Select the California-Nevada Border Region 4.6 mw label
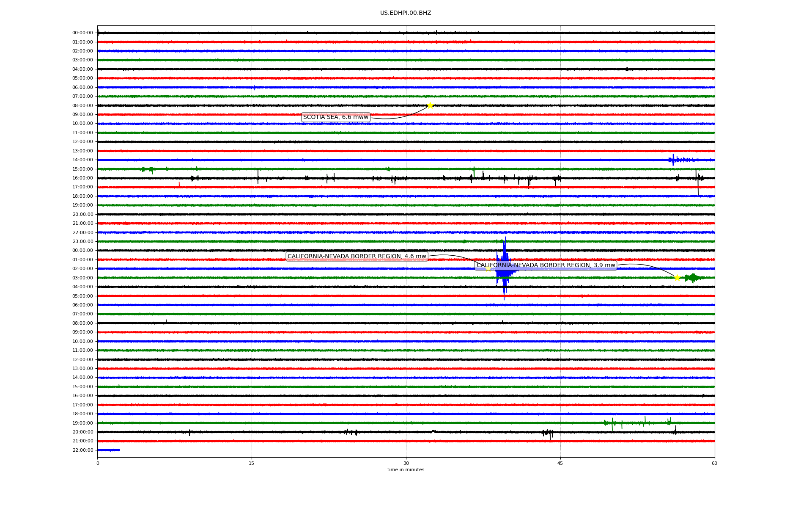 357,256
